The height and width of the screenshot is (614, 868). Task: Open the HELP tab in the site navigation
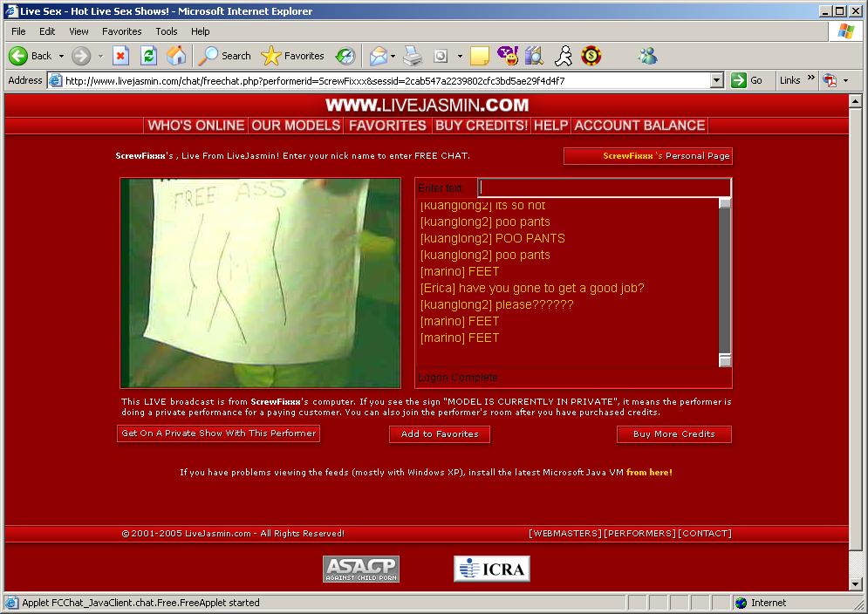tap(550, 126)
